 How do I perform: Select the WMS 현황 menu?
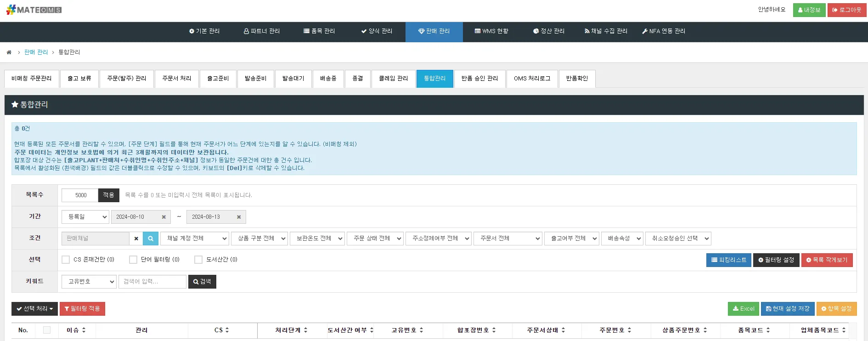click(491, 31)
